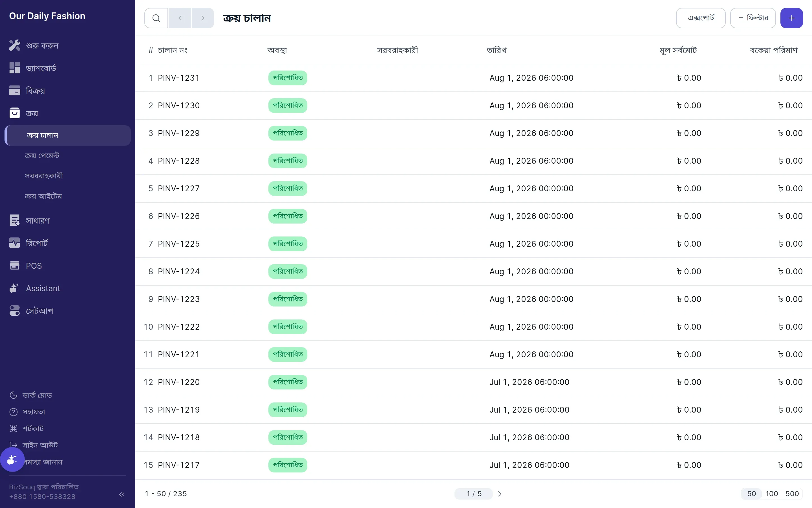Set page size to 100 rows
Image resolution: width=812 pixels, height=508 pixels.
click(772, 494)
